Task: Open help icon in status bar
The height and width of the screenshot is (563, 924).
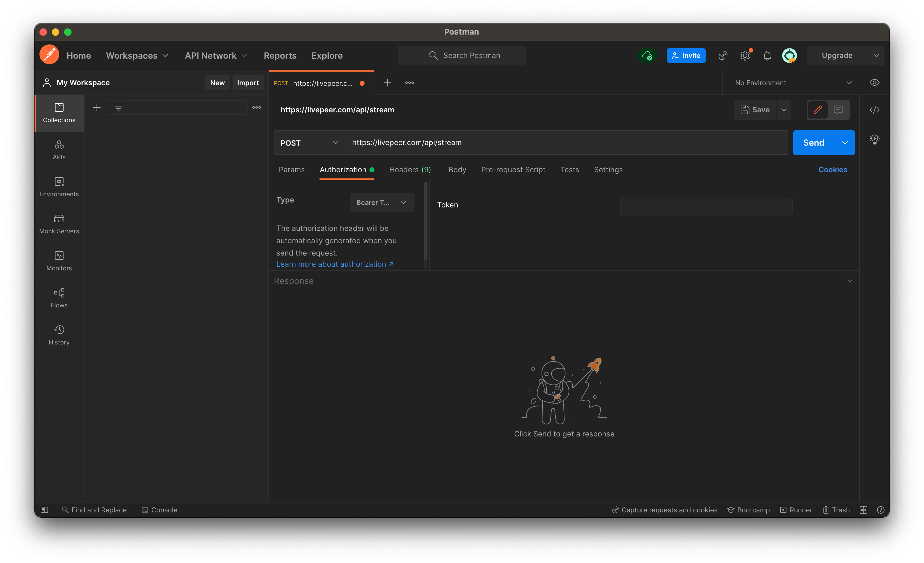Action: [x=880, y=510]
